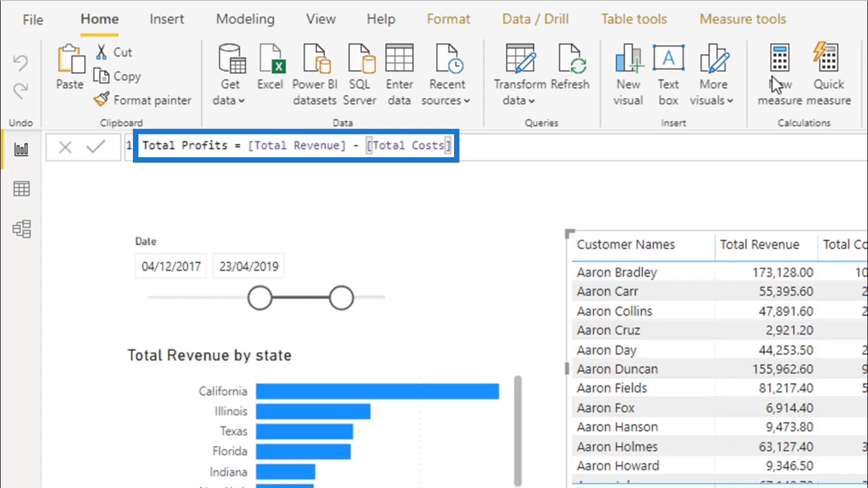Select the Aaron Bradley row

pos(720,272)
